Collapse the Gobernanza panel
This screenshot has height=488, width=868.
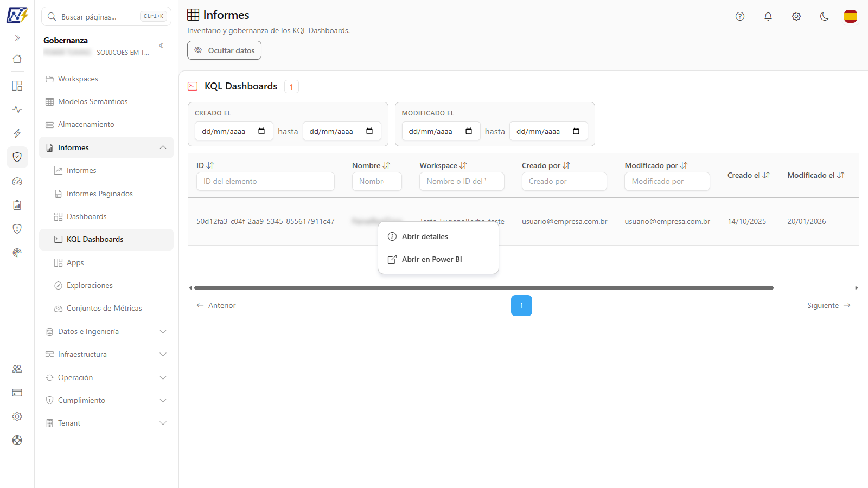(161, 46)
